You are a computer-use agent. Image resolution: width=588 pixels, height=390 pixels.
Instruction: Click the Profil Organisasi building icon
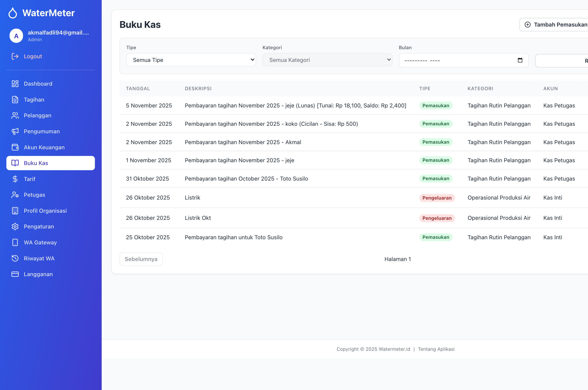tap(15, 211)
